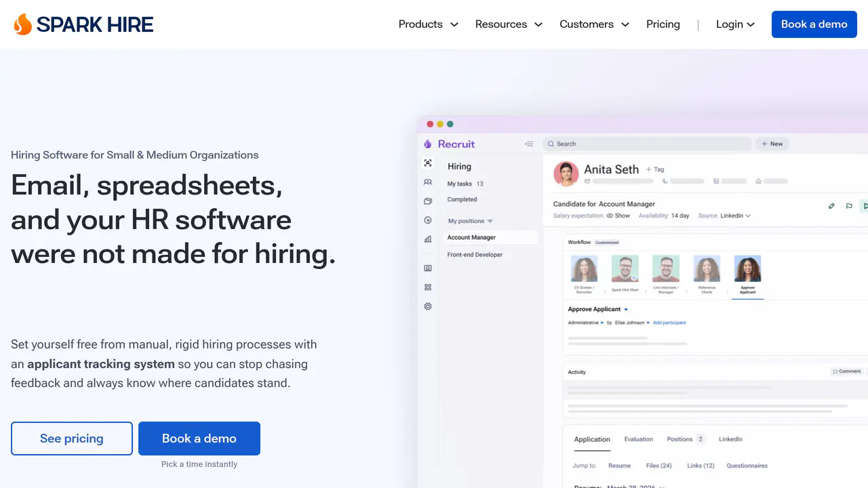The height and width of the screenshot is (488, 868).
Task: Open the contact card sidebar icon
Action: pos(428,268)
